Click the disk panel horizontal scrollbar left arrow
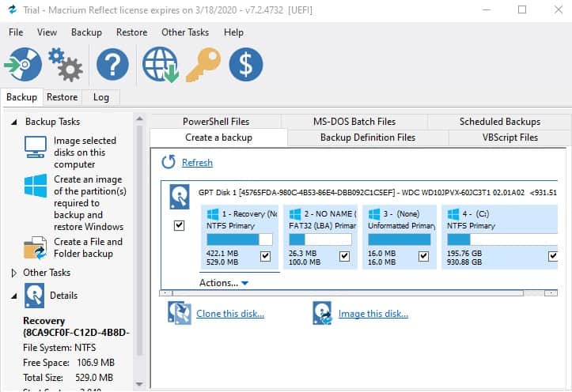The height and width of the screenshot is (392, 572). tap(166, 293)
